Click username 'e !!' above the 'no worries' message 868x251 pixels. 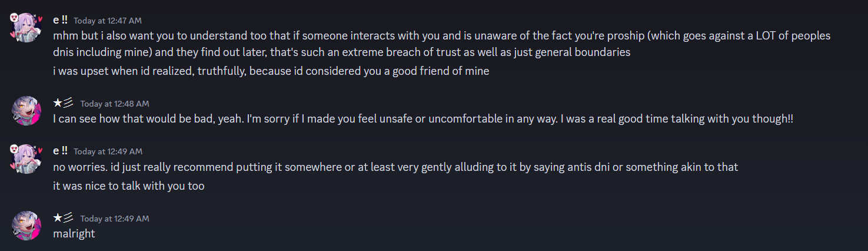[x=60, y=151]
